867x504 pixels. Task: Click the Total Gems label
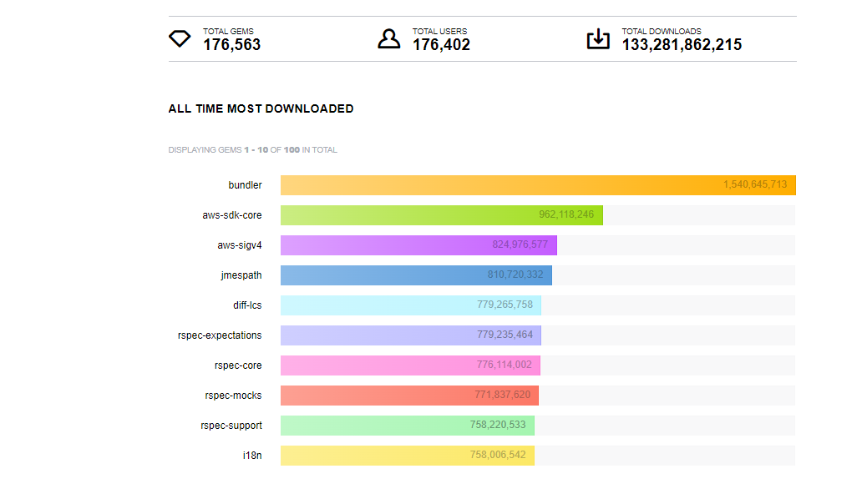click(228, 32)
